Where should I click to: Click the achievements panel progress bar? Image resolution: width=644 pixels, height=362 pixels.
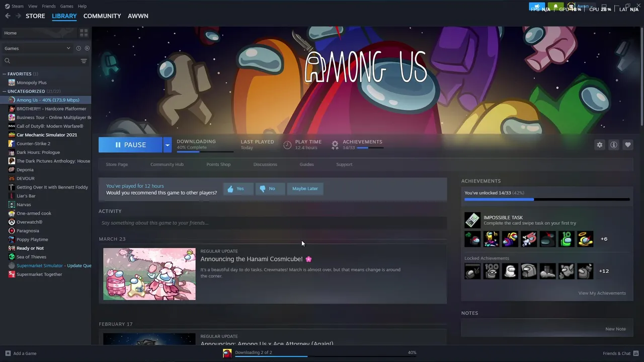(547, 200)
